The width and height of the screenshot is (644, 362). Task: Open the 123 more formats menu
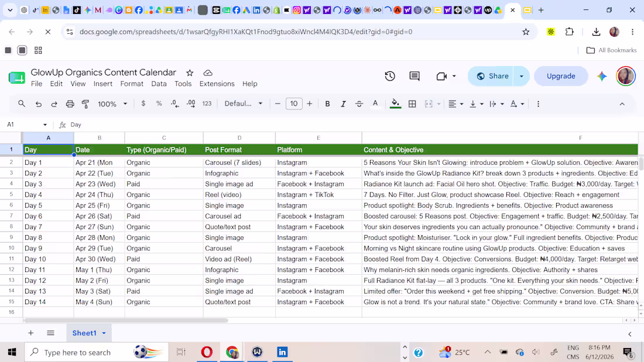coord(207,104)
